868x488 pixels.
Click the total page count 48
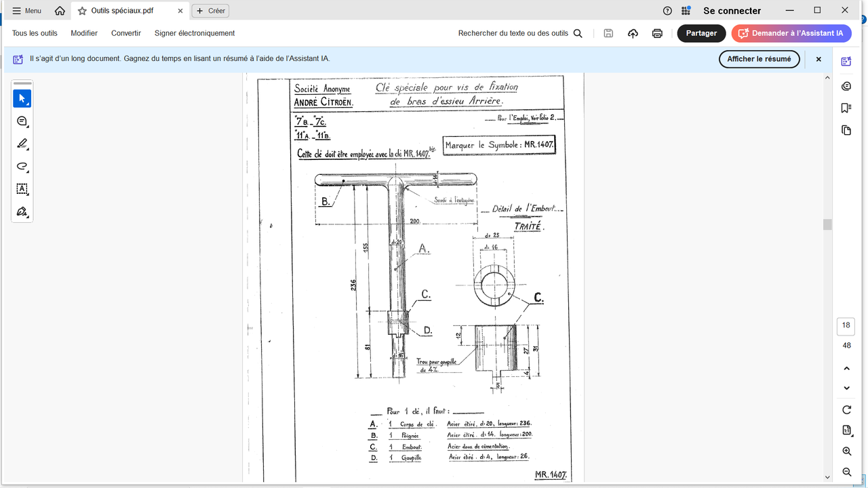click(846, 346)
